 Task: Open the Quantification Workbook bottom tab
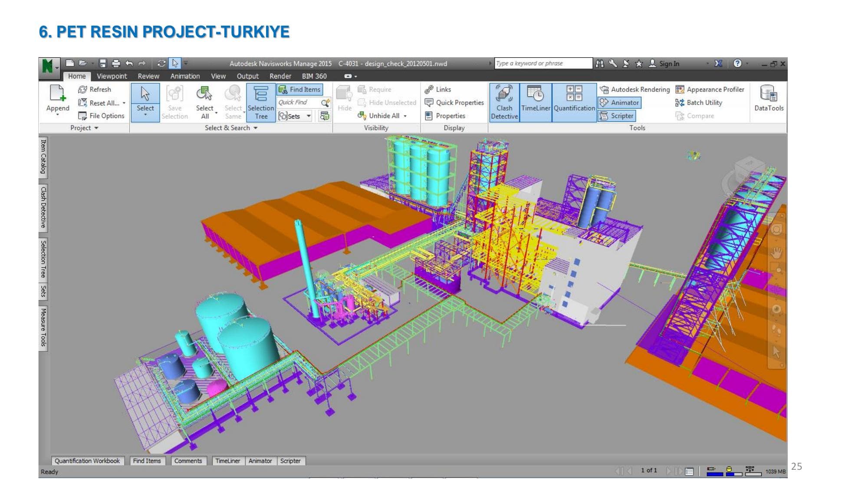coord(87,461)
